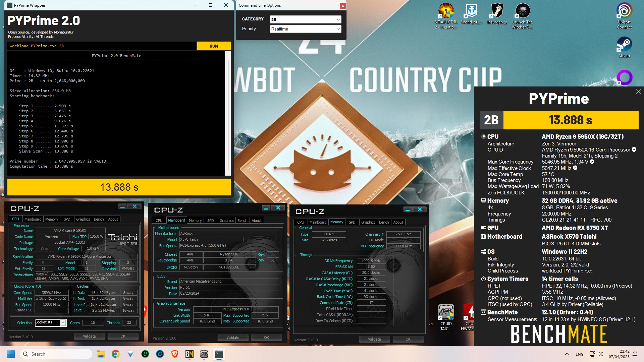Click the verified shield beside Max Effective Clock

coord(575,168)
